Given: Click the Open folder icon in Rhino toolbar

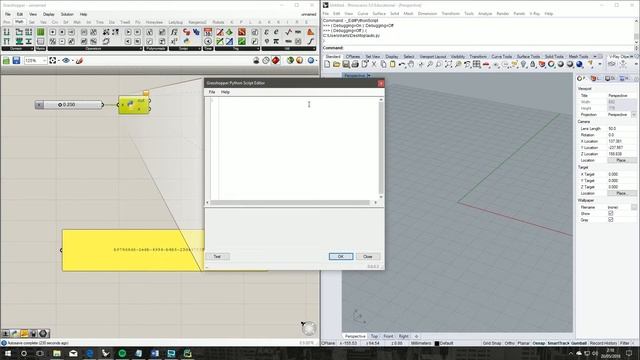Looking at the screenshot, I should coord(336,64).
